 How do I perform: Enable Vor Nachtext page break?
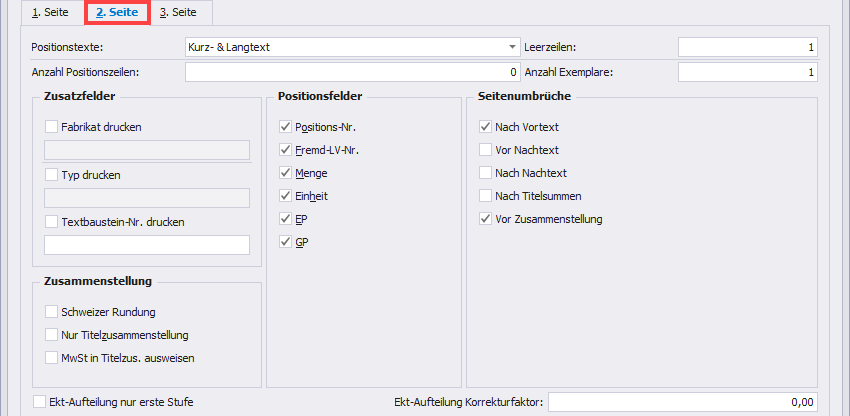(x=486, y=150)
